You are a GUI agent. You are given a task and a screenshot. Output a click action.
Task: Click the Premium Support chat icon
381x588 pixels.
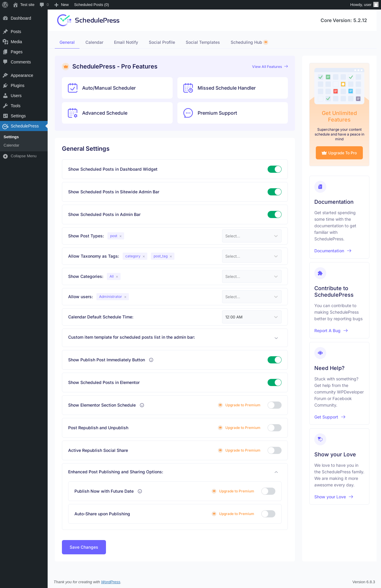188,113
